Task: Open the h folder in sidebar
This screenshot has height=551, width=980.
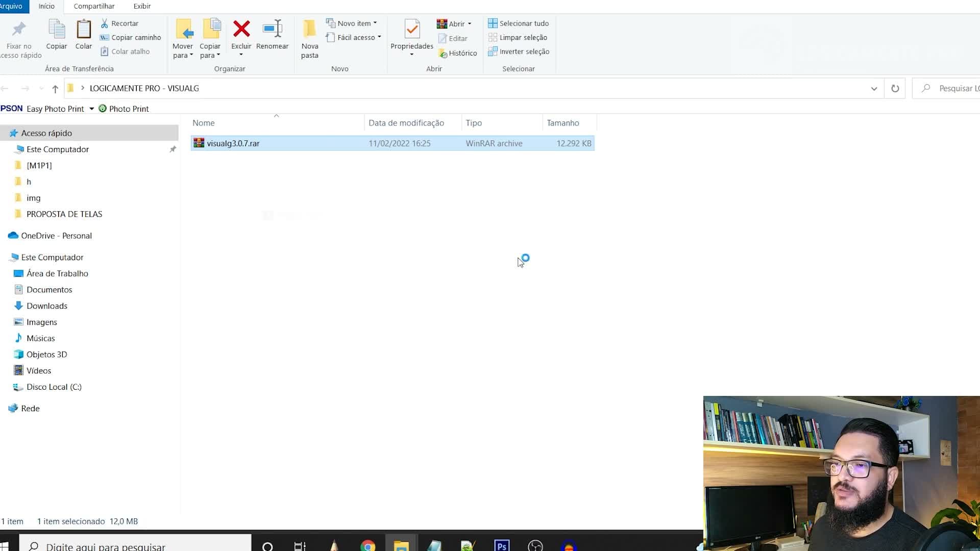Action: [x=29, y=182]
